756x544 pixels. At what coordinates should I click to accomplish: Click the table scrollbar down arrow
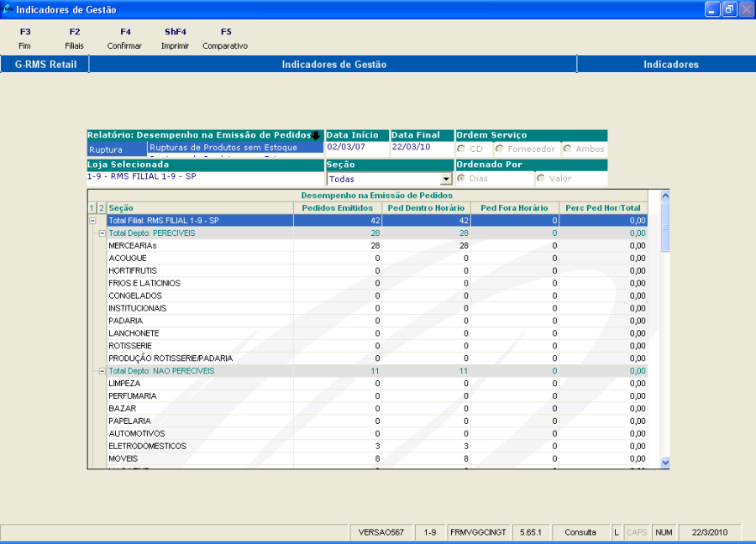665,462
